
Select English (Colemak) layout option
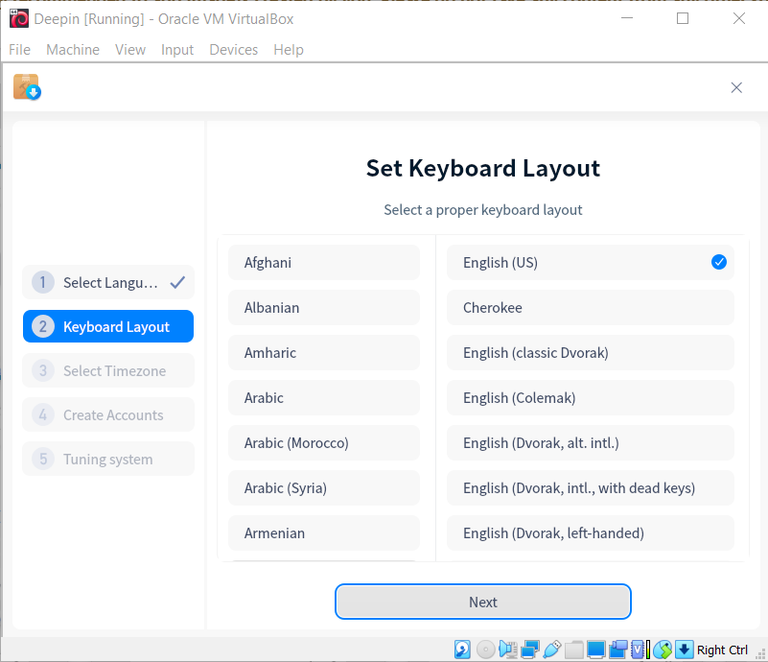tap(590, 398)
